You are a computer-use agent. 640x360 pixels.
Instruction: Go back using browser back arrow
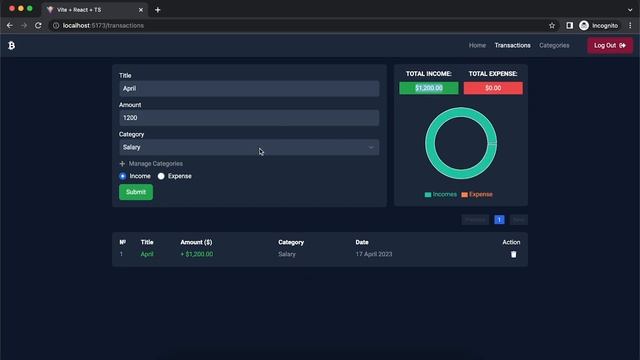[x=10, y=25]
